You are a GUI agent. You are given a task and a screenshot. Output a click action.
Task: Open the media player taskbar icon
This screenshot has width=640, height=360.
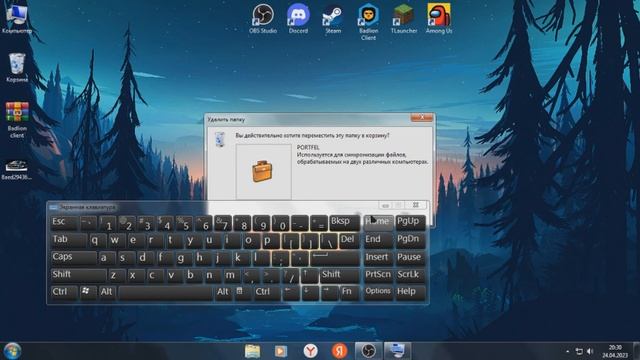281,351
